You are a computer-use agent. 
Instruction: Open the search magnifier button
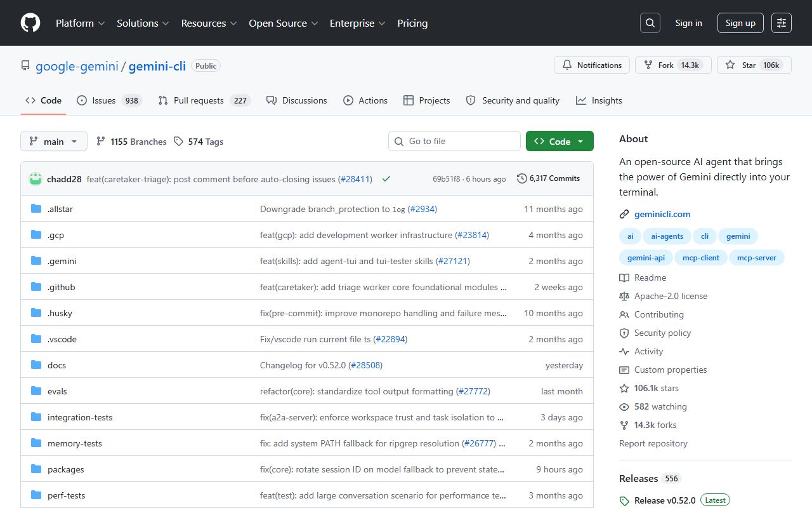(x=650, y=23)
